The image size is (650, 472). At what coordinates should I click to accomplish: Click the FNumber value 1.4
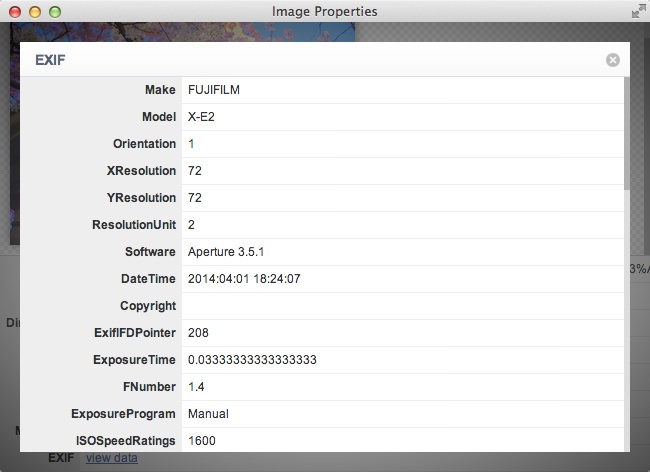[196, 387]
